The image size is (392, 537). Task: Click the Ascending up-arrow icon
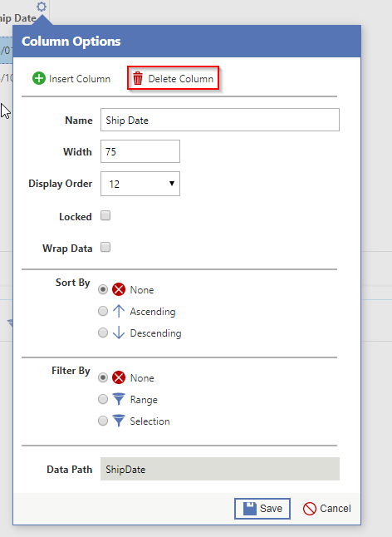119,311
